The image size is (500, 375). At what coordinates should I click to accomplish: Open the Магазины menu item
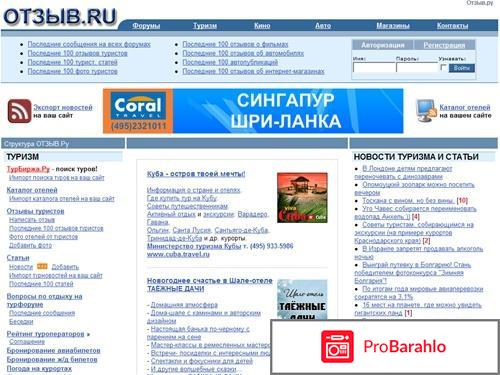pos(393,26)
